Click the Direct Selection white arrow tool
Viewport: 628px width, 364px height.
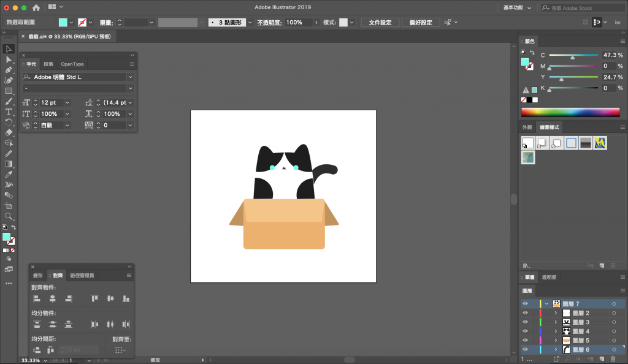coord(9,59)
